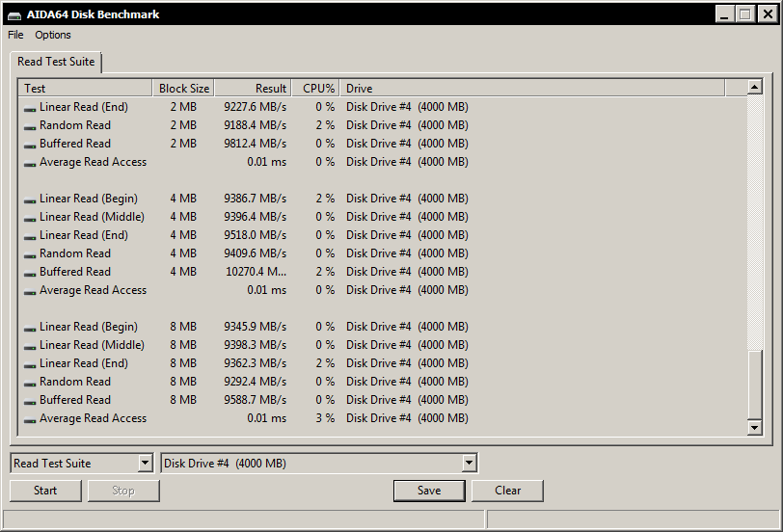The height and width of the screenshot is (532, 783).
Task: Click drive icon beside 4 MB Linear Read (Begin)
Action: [30, 199]
